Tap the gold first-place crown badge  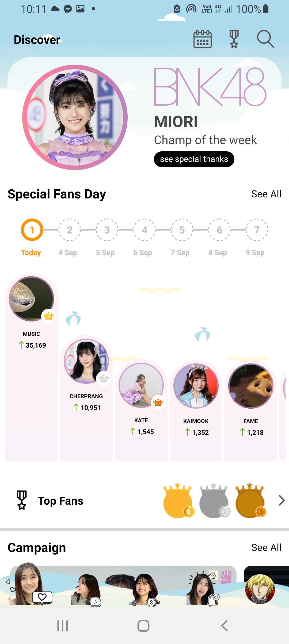178,501
